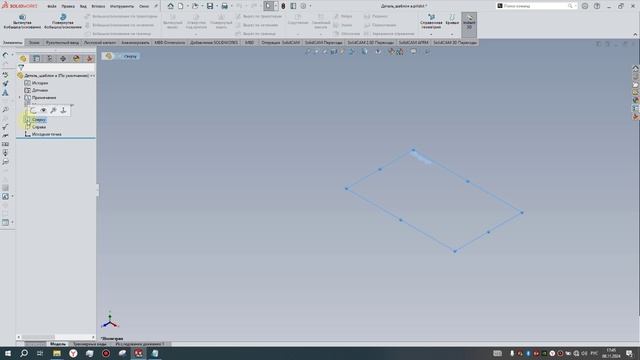Click the Windows taskbar search icon

(24, 353)
